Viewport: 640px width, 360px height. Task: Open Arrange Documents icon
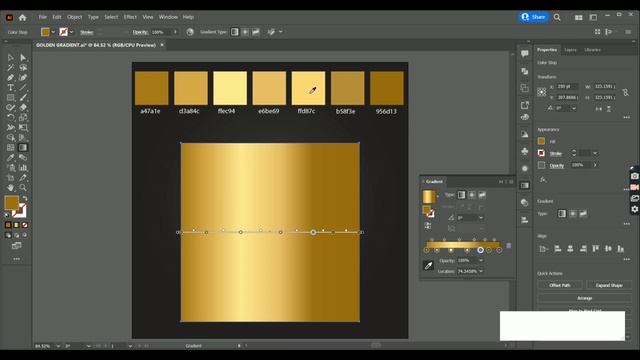click(578, 18)
